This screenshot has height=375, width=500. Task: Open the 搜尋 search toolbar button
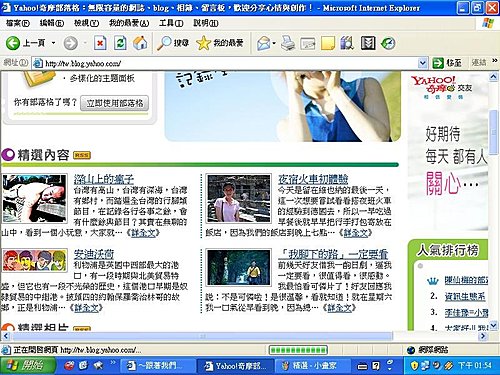pos(173,43)
